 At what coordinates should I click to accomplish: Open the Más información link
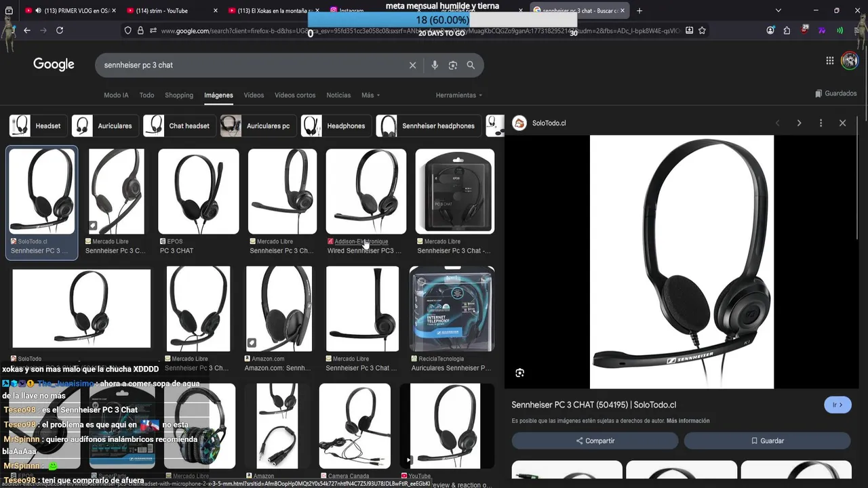(688, 421)
